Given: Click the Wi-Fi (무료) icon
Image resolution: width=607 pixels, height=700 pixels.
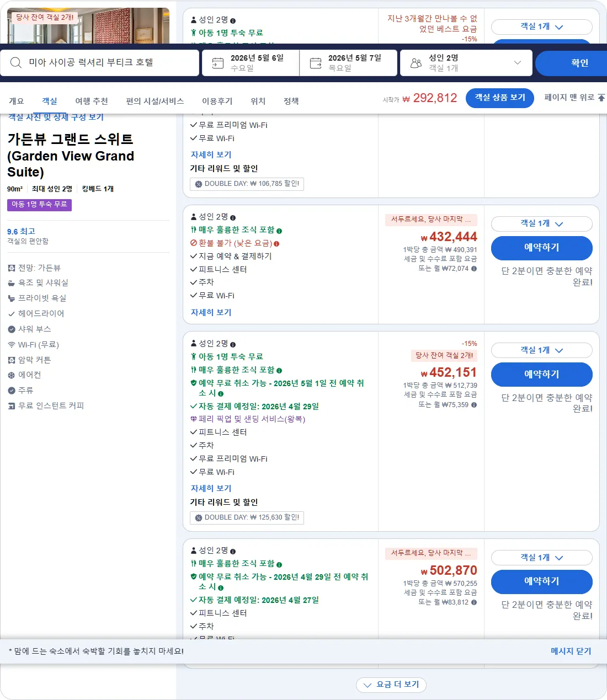Looking at the screenshot, I should [12, 345].
